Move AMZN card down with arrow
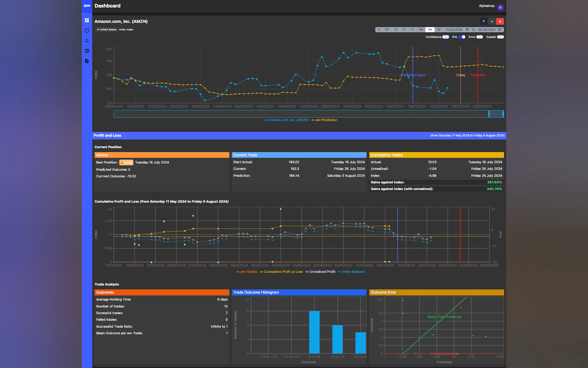 (x=492, y=21)
